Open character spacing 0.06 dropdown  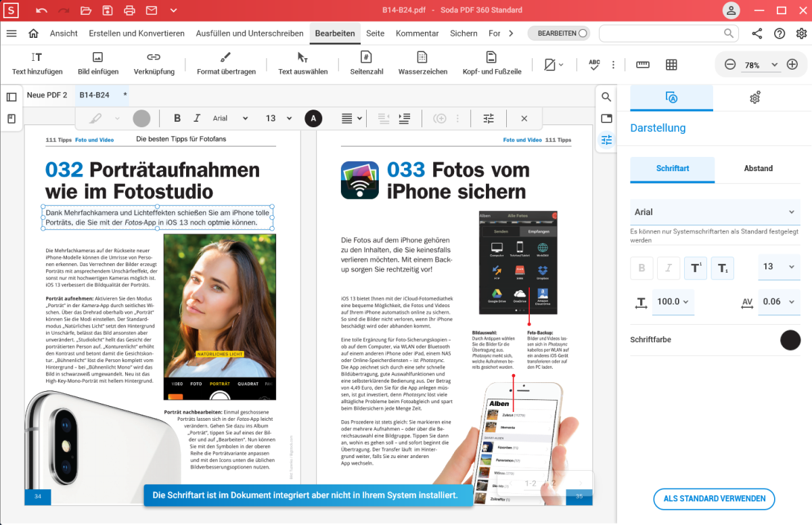tap(779, 302)
